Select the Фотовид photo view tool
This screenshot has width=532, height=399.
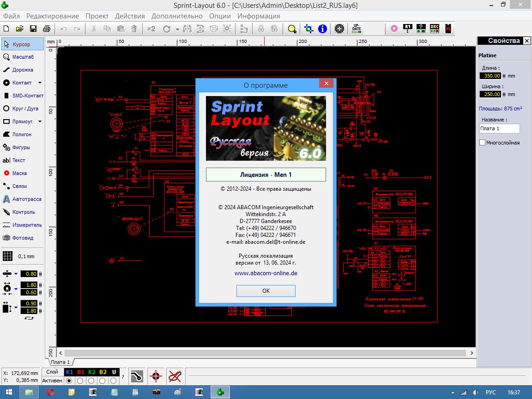tap(22, 238)
